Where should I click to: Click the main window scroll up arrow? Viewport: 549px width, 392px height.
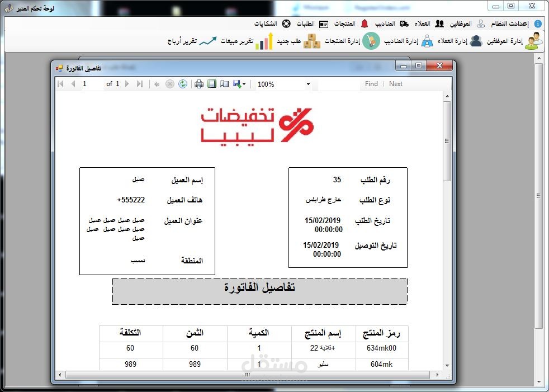(538, 58)
